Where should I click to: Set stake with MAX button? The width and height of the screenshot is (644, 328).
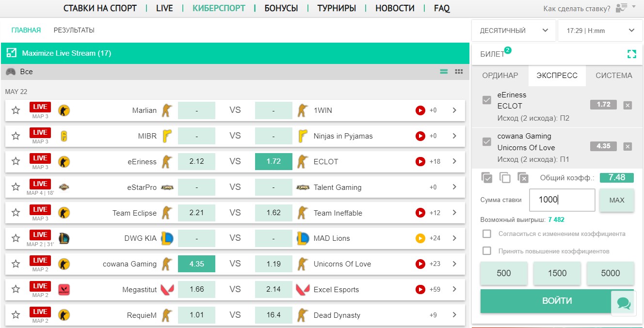point(617,200)
